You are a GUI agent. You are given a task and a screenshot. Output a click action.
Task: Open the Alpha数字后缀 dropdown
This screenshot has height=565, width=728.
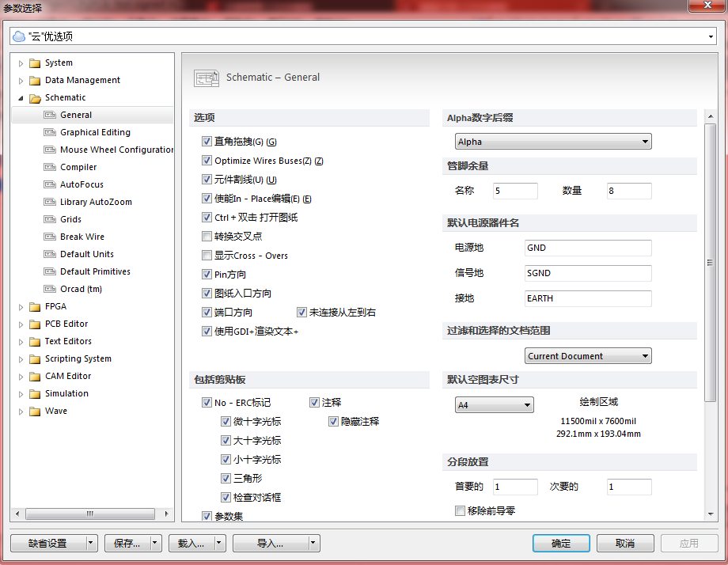[x=553, y=142]
